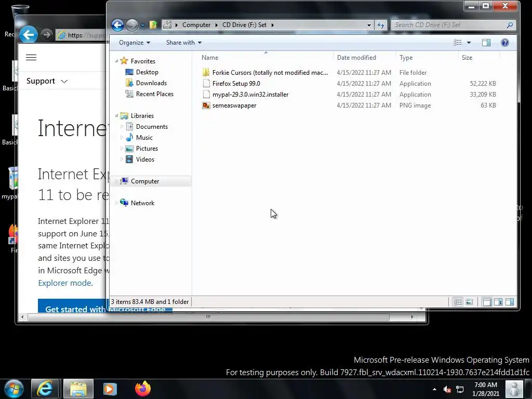Collapse the Libraries group arrow
This screenshot has width=532, height=399.
click(x=116, y=116)
